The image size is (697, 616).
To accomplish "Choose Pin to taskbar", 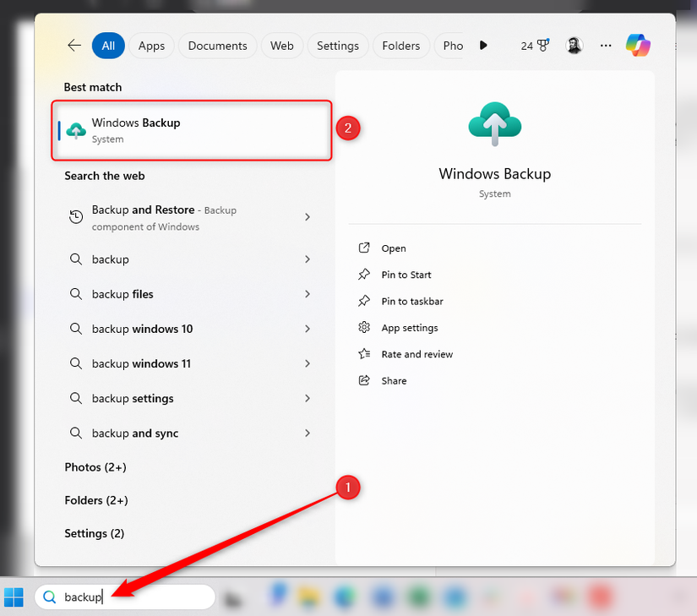I will pos(411,301).
